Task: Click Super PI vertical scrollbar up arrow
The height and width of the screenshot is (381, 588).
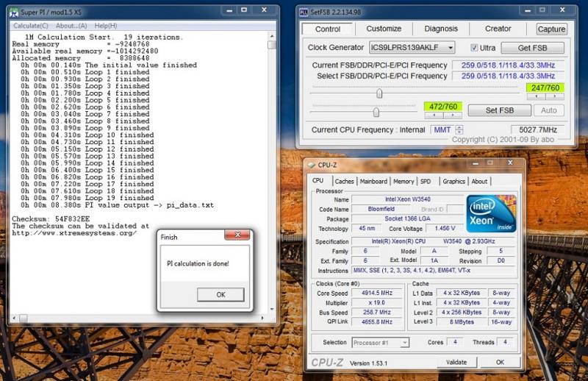Action: 272,37
